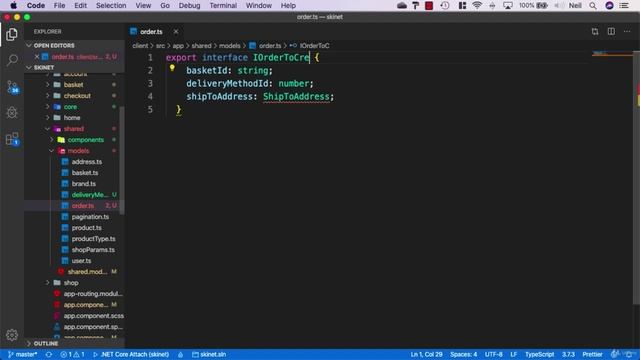Click the Prettier status bar item
Viewport: 640px width, 360px height.
pyautogui.click(x=592, y=354)
